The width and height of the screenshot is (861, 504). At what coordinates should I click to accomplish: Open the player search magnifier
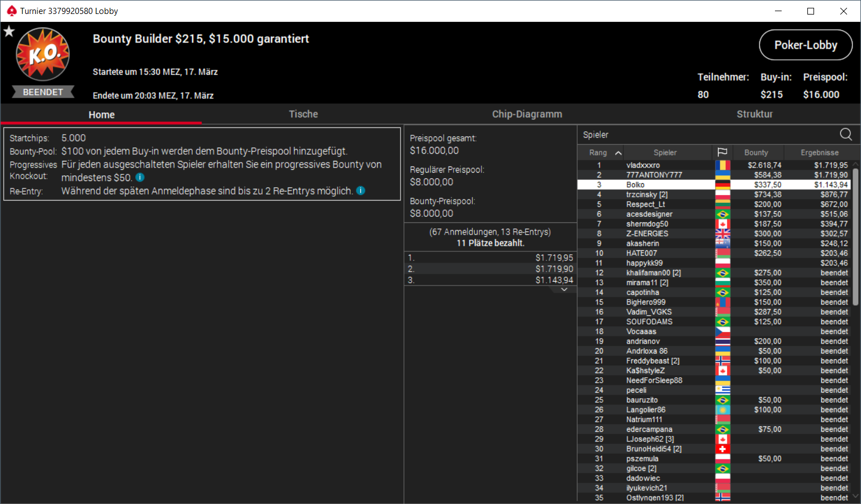846,134
